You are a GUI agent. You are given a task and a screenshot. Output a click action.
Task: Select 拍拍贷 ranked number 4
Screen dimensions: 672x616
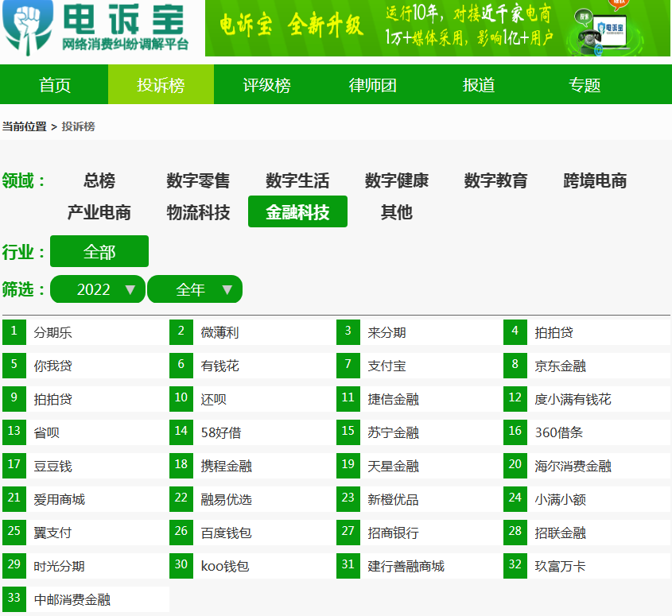[587, 332]
